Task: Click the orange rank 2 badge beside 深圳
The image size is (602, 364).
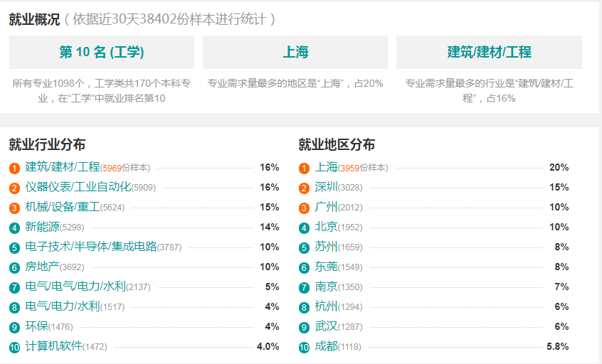Action: 304,188
